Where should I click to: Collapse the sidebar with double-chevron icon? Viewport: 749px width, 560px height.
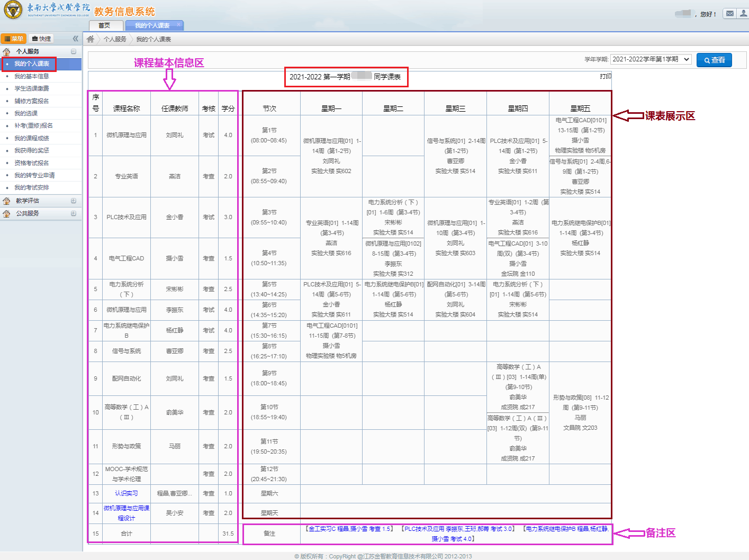(x=75, y=39)
